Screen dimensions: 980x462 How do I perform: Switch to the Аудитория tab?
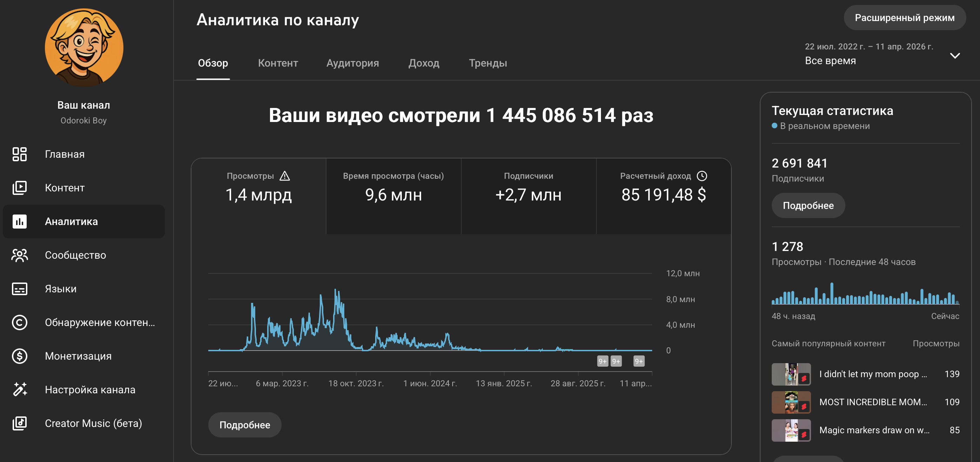(x=352, y=63)
